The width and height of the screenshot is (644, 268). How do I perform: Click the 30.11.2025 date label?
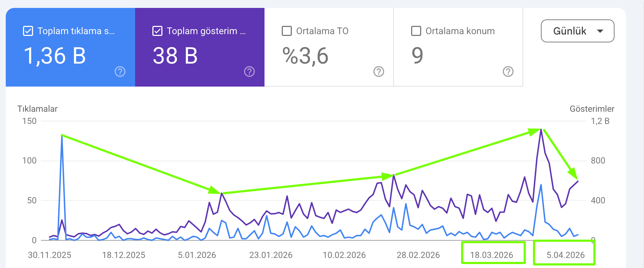[50, 255]
